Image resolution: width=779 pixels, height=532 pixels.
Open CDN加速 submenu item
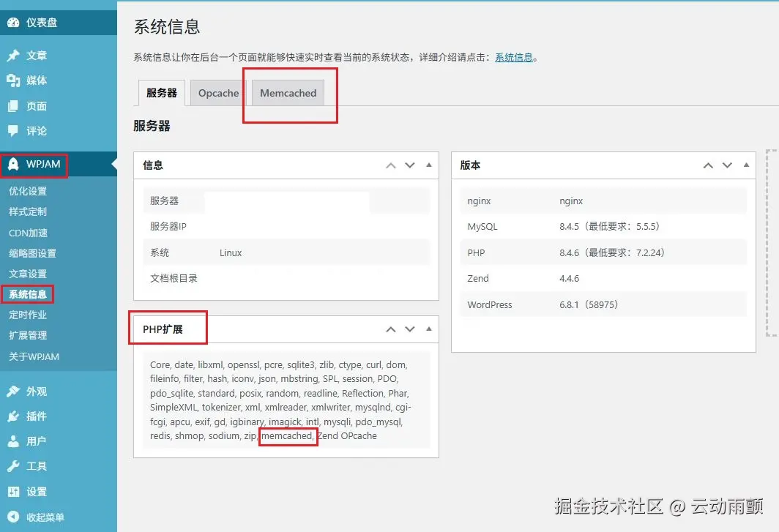pos(29,233)
